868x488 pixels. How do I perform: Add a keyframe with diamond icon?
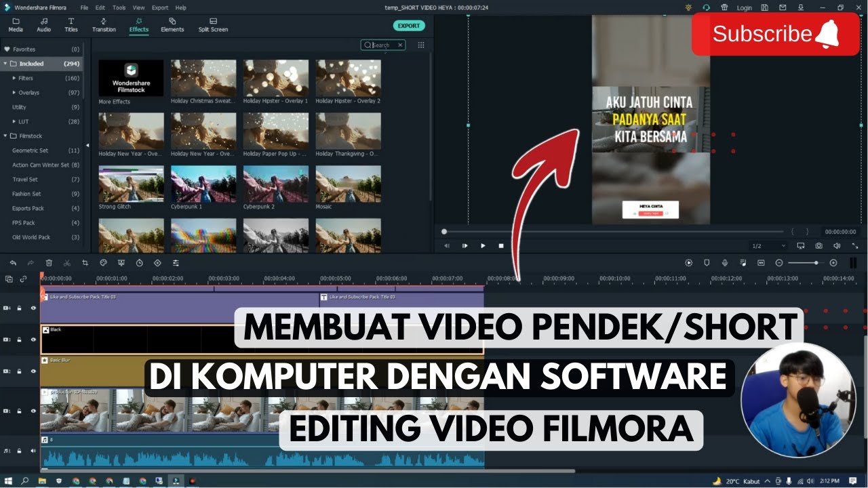[157, 262]
